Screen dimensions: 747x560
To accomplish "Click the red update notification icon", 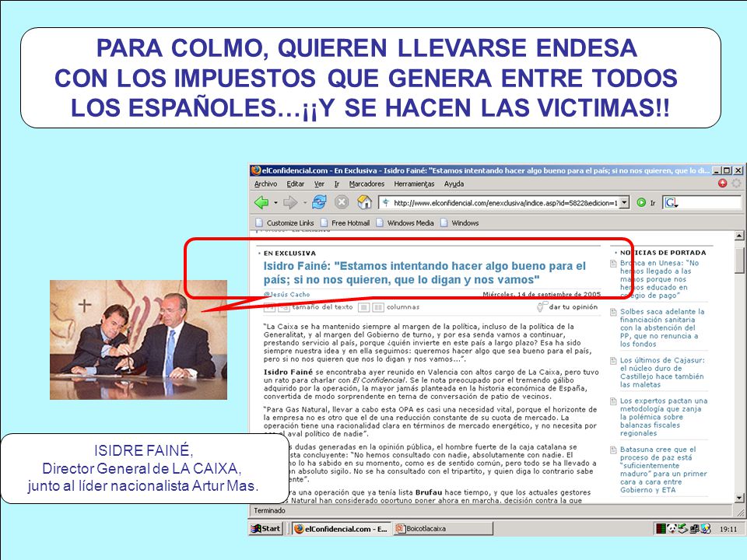I will (722, 184).
